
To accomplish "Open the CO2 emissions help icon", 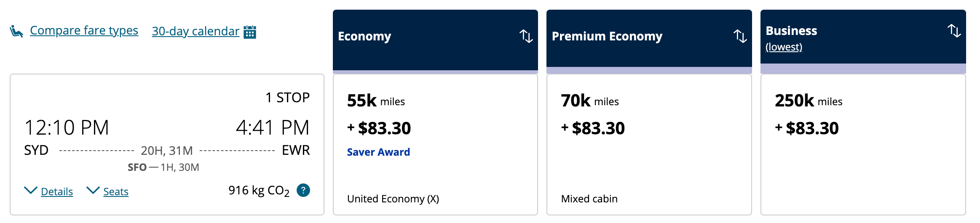I will pyautogui.click(x=303, y=190).
